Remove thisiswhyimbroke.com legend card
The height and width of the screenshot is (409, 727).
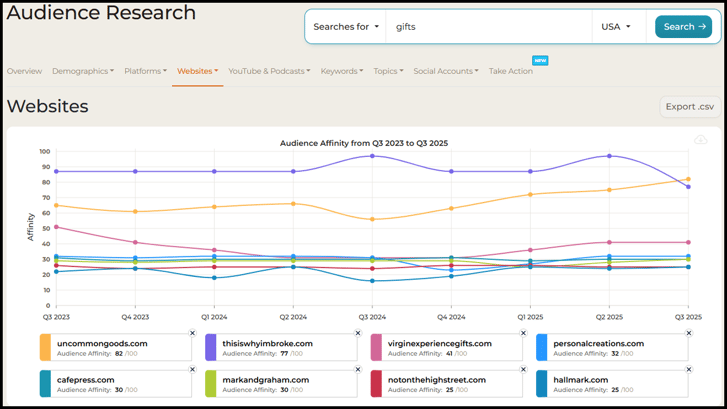click(358, 333)
